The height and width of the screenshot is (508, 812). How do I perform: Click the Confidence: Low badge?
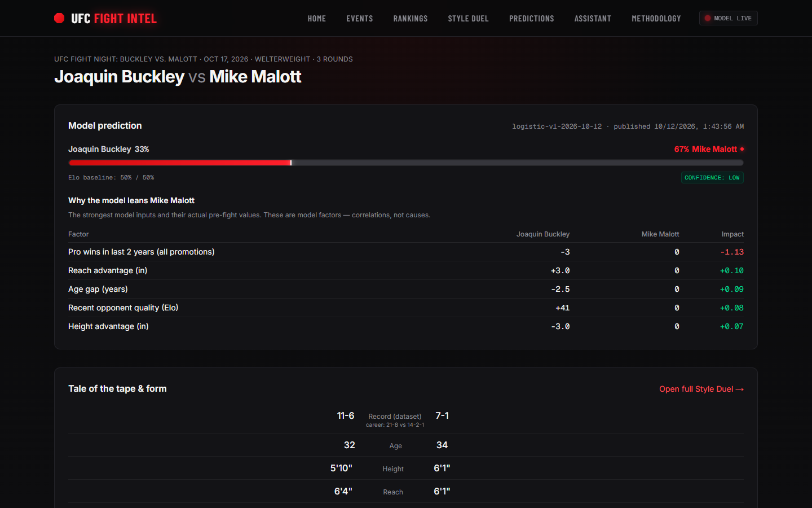click(712, 177)
